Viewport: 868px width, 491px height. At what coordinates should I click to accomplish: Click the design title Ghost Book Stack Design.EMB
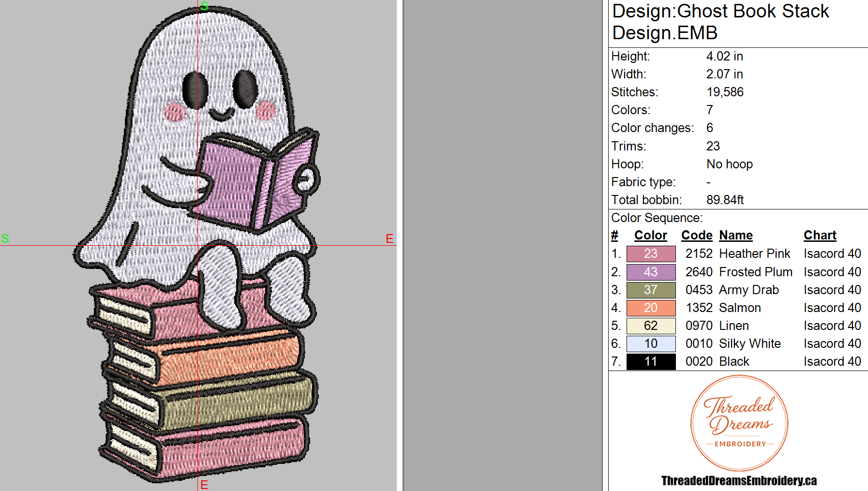(720, 22)
